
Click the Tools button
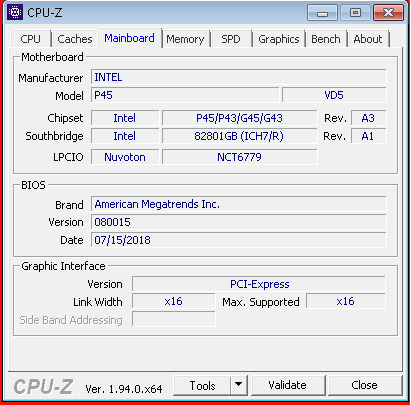202,385
